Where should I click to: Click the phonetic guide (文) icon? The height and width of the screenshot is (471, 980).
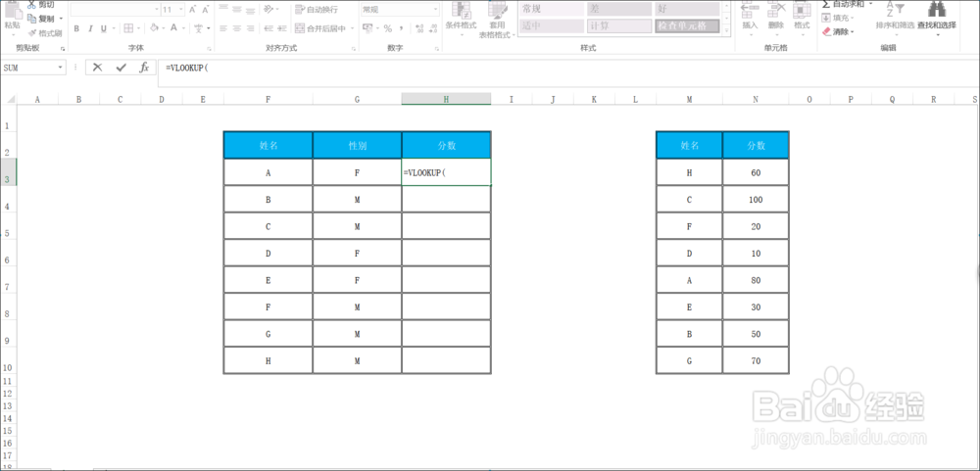point(199,28)
